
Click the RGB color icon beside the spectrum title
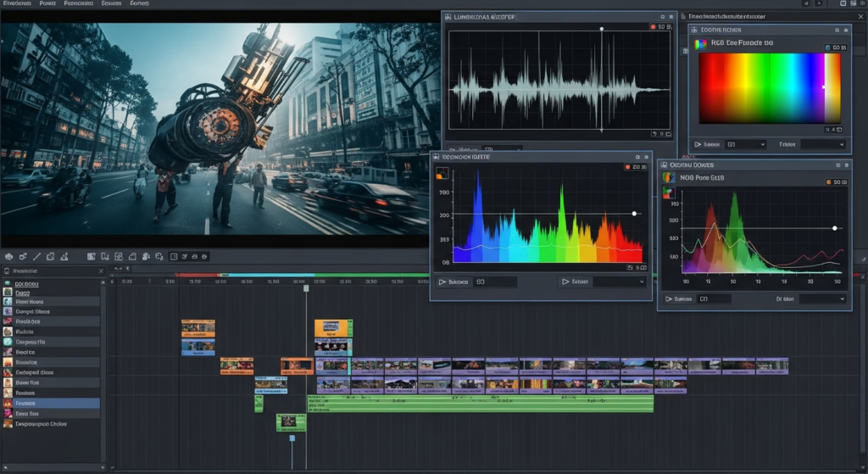[x=700, y=43]
